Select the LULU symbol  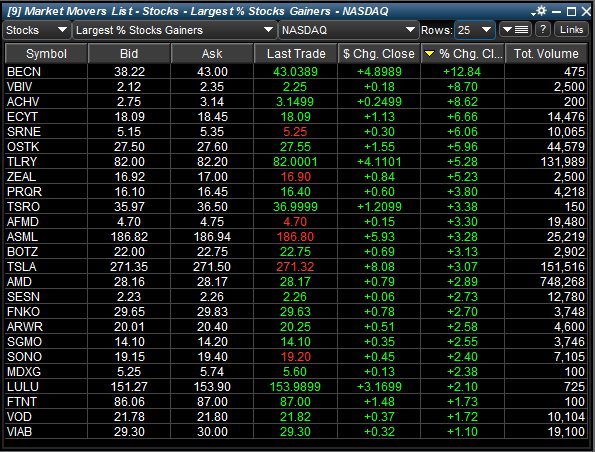pos(22,387)
